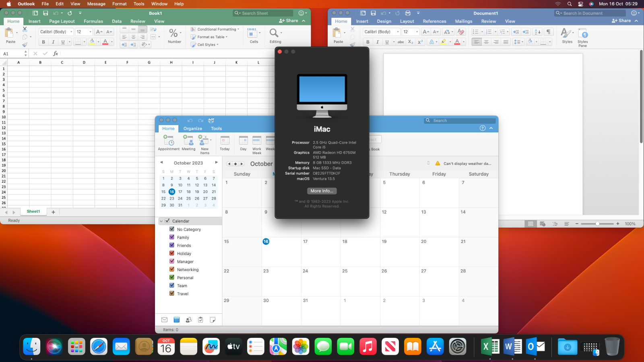This screenshot has height=362, width=644.
Task: Click Save icon in Excel title bar
Action: pos(45,13)
